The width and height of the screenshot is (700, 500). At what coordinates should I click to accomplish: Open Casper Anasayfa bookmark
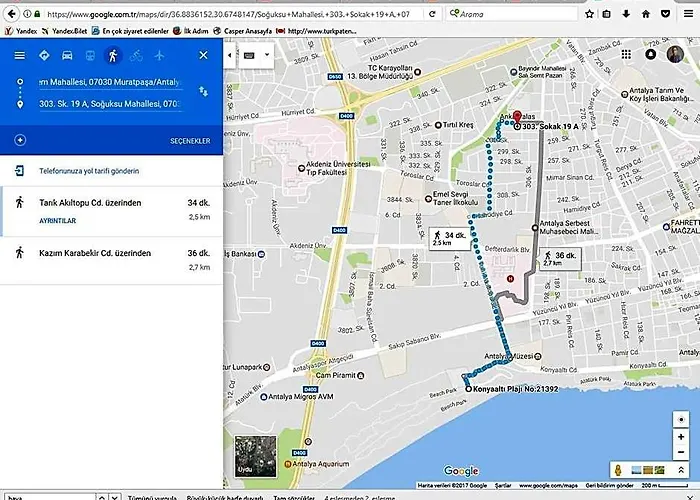click(x=243, y=31)
